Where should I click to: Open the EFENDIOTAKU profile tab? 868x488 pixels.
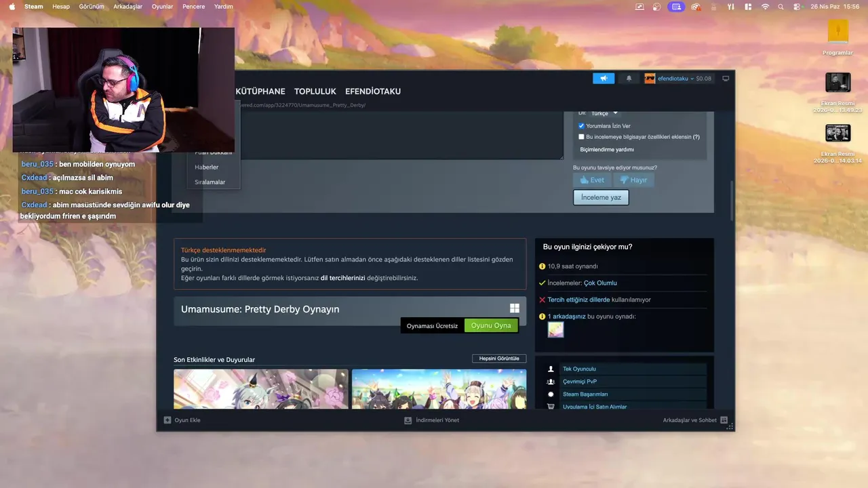click(373, 91)
